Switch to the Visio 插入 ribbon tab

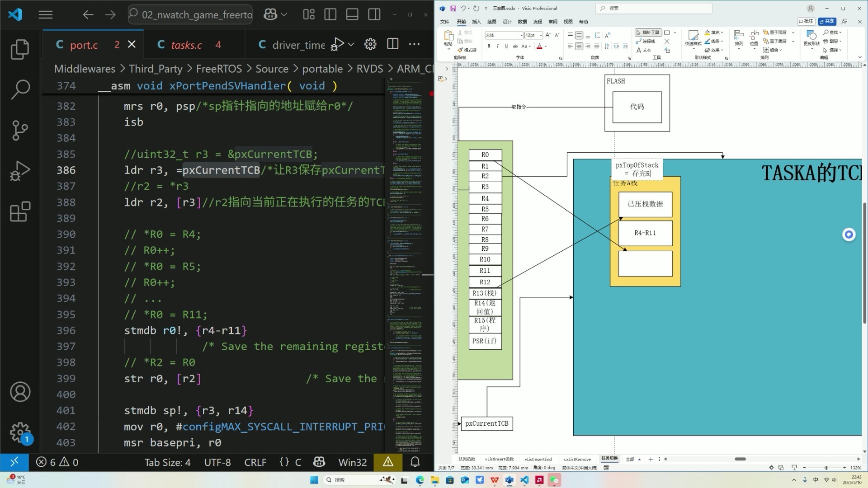click(476, 22)
